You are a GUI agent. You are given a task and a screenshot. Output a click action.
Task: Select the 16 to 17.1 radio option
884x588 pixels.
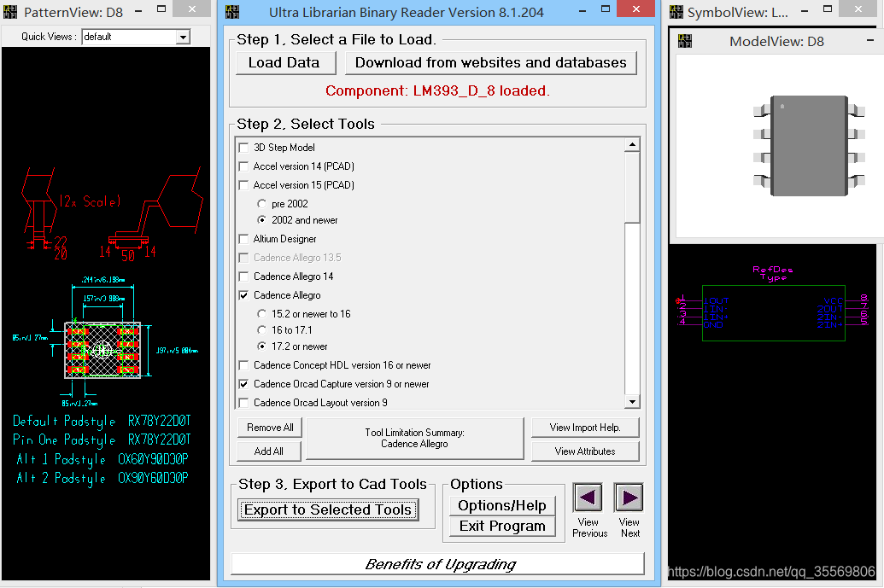click(261, 330)
